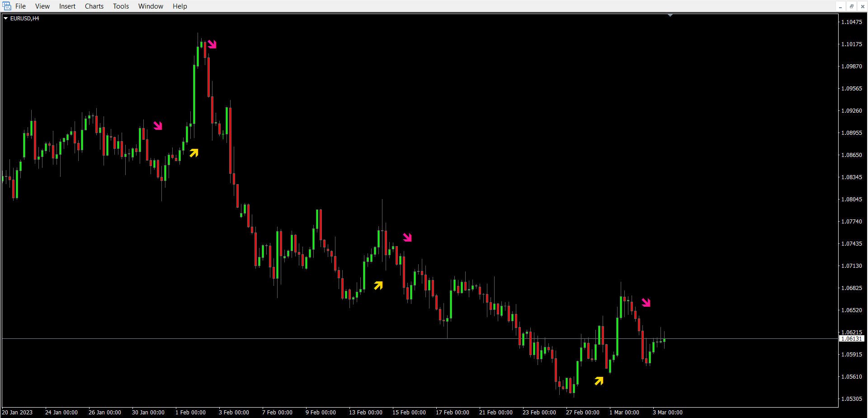Screen dimensions: 868x418
Task: Click the EURUSD,H4 chart title text
Action: point(25,19)
